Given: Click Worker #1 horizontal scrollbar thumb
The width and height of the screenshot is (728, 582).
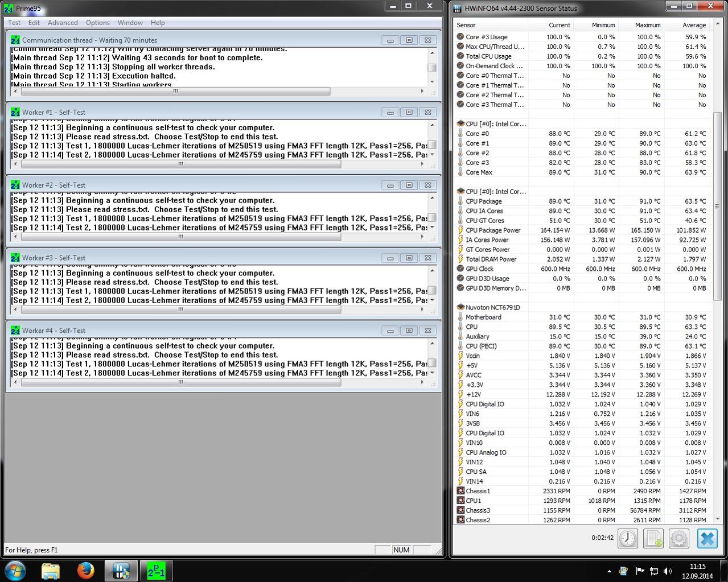Looking at the screenshot, I should [180, 164].
